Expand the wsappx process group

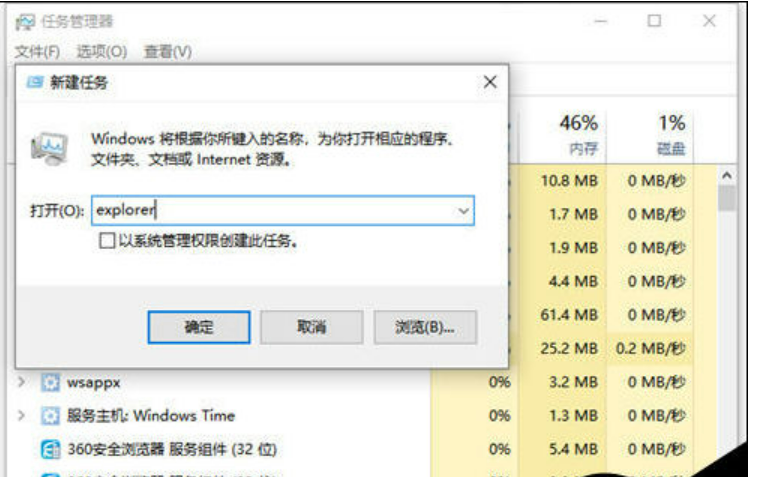pos(21,382)
